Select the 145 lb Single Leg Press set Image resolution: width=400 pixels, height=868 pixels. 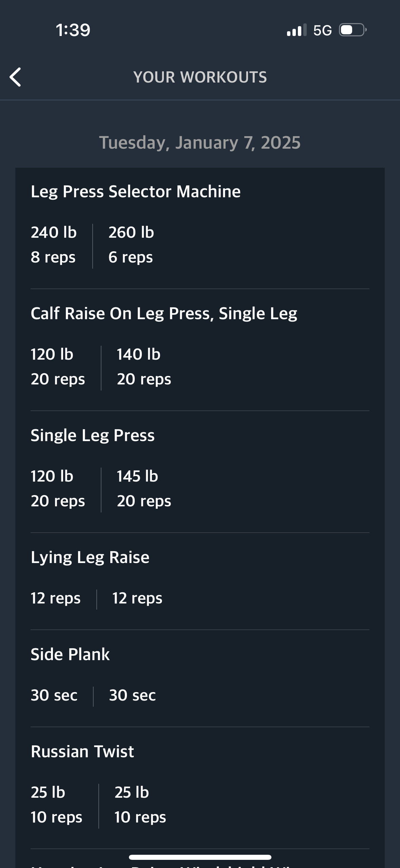[x=144, y=489]
